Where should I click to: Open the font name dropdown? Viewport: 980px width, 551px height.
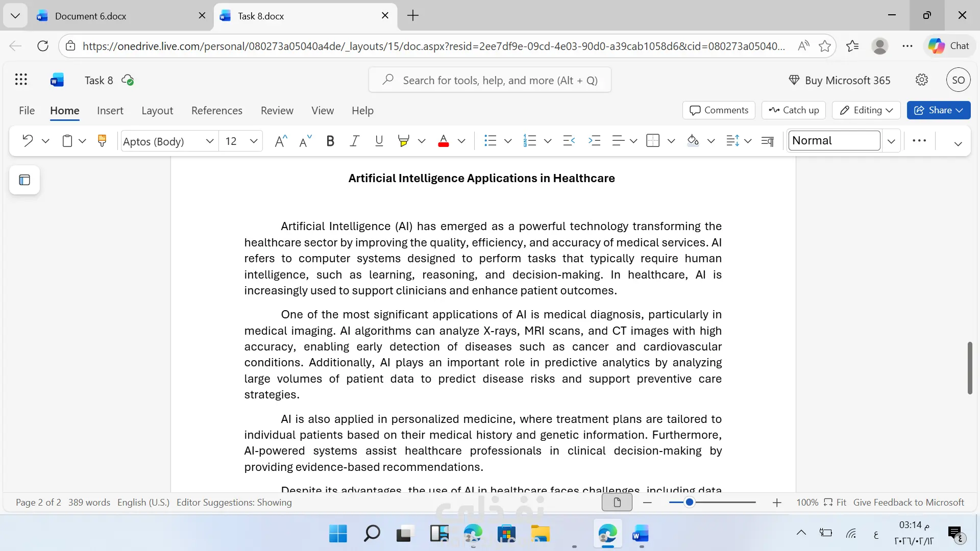pyautogui.click(x=209, y=141)
